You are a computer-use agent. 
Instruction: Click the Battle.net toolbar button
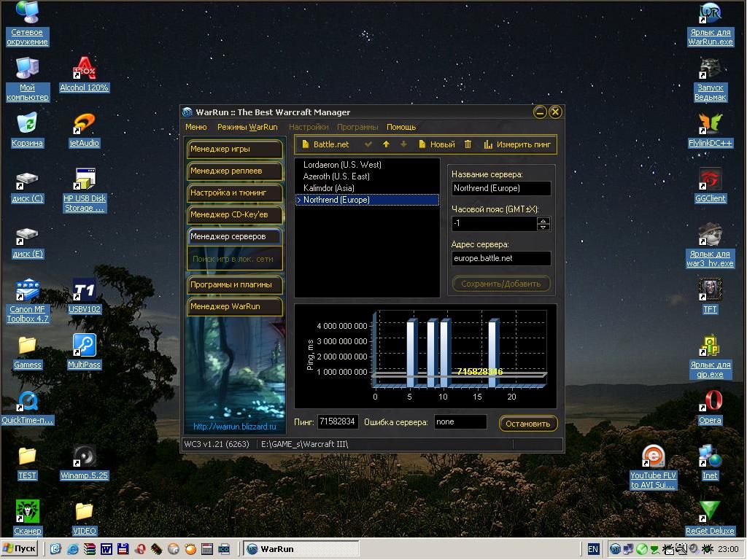325,144
